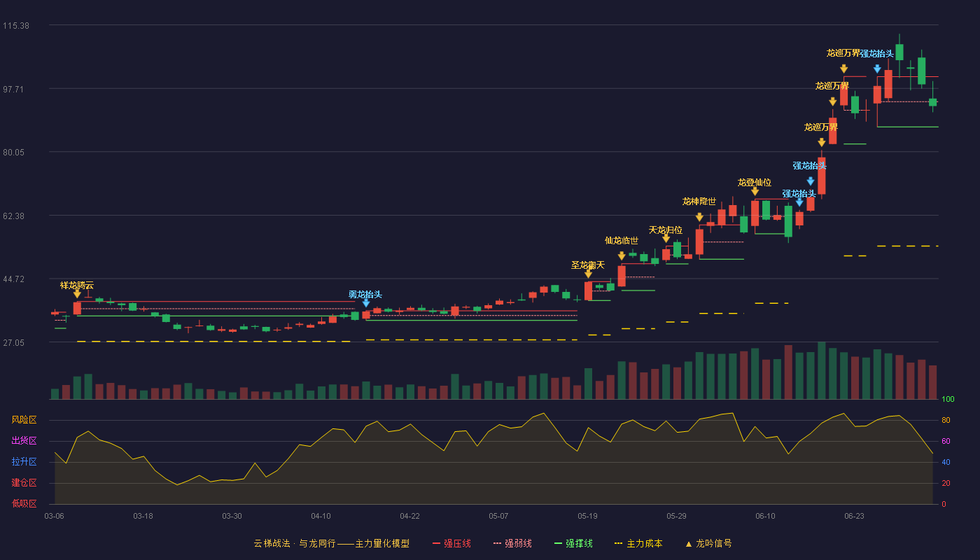Click the 出货区 zone label
Image resolution: width=980 pixels, height=560 pixels.
point(24,441)
